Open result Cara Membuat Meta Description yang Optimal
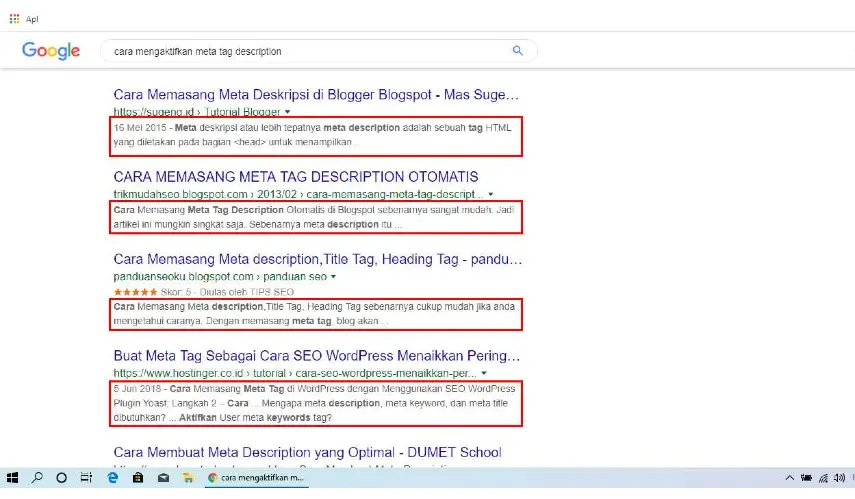The height and width of the screenshot is (499, 855). pos(308,452)
